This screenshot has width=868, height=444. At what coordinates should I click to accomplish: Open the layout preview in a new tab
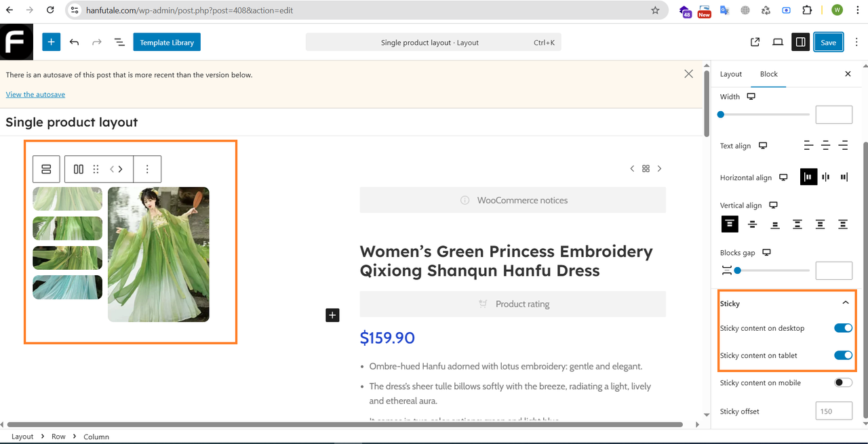(755, 42)
